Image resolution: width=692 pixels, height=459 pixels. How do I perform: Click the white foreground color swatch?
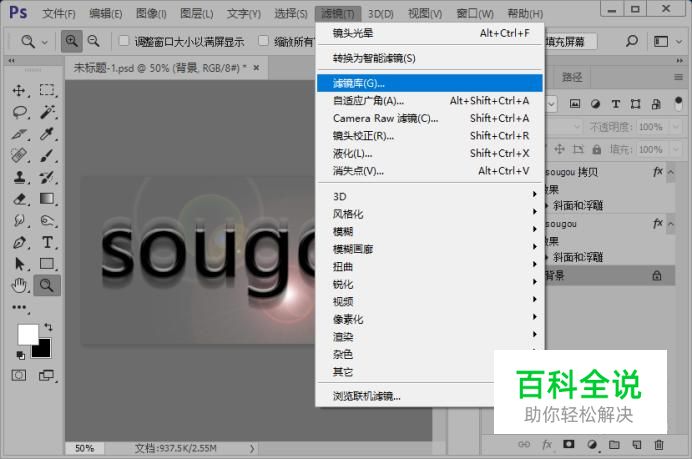click(27, 334)
